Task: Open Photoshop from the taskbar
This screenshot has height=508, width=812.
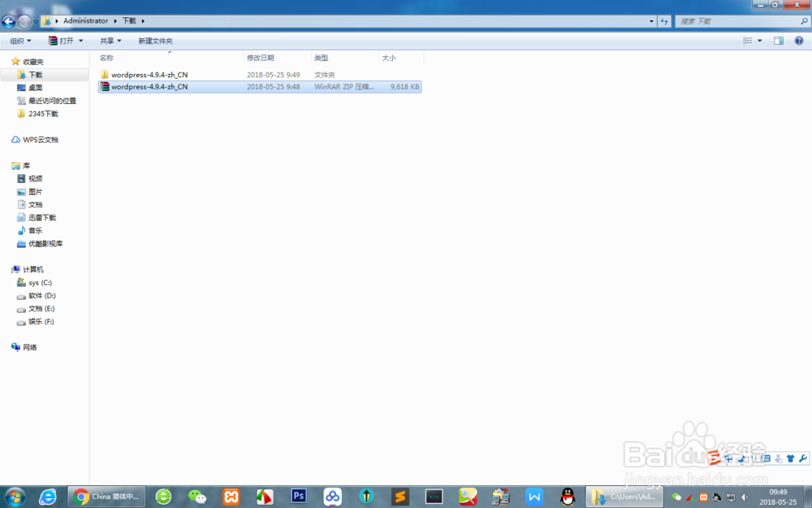Action: tap(298, 497)
